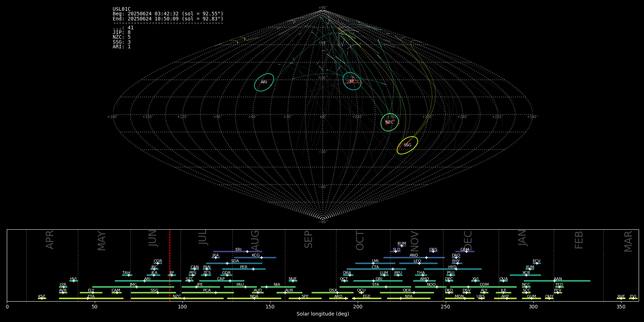Click the EVI shower label in timeline
Viewport: 644px width, 322px height.
[633, 297]
